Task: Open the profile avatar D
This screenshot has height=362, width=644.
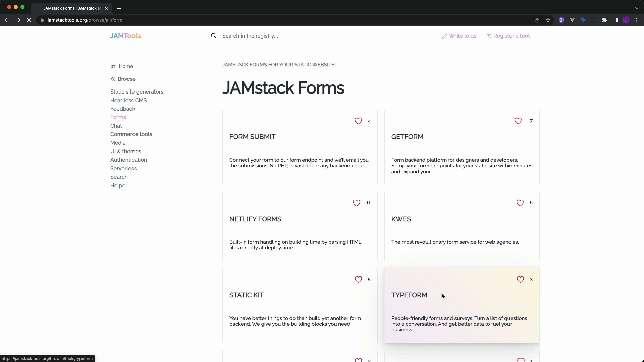Action: tap(626, 20)
